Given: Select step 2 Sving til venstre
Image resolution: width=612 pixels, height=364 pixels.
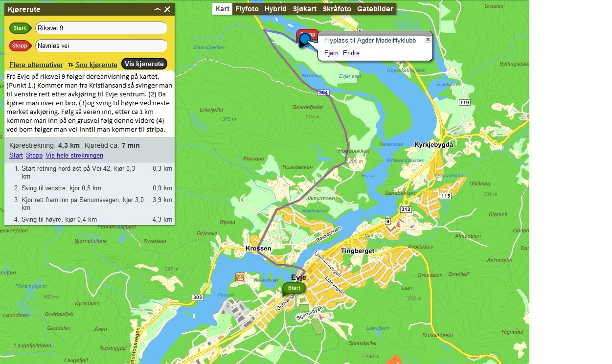Looking at the screenshot, I should click(x=90, y=188).
